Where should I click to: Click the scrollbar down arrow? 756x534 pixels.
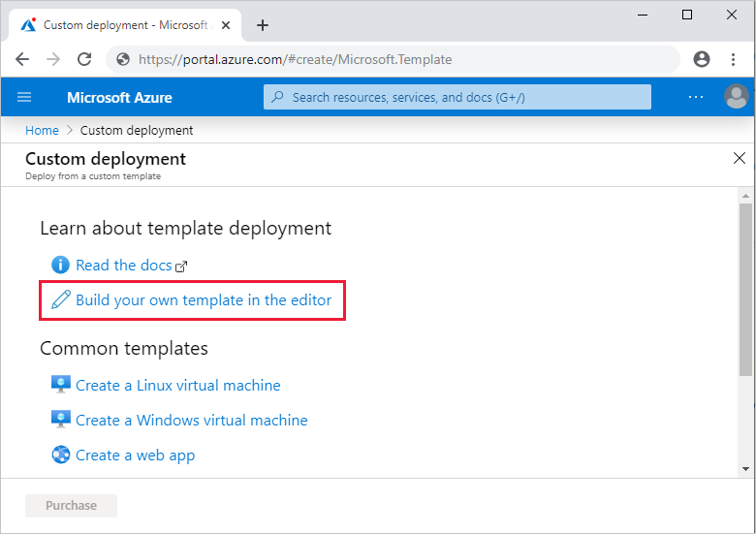point(746,469)
